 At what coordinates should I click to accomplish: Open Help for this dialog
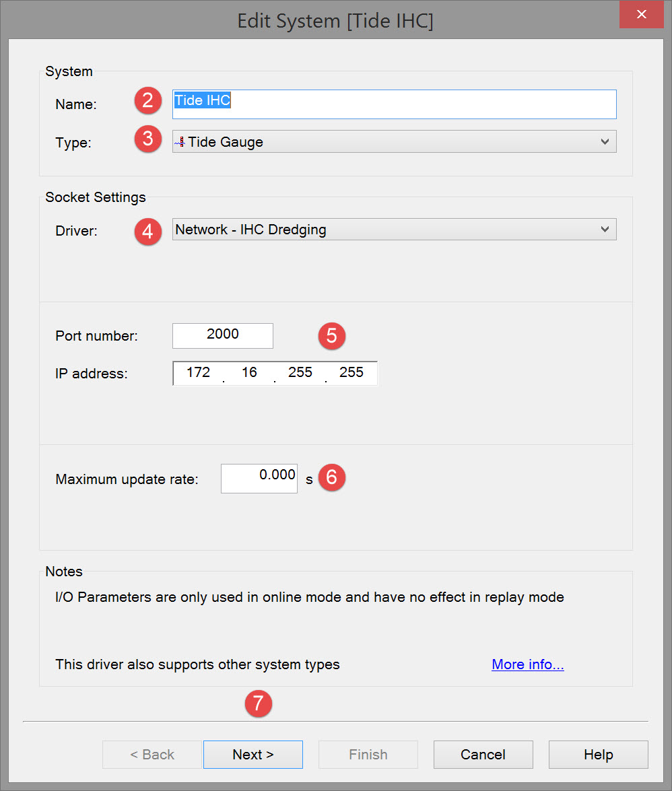pos(598,755)
